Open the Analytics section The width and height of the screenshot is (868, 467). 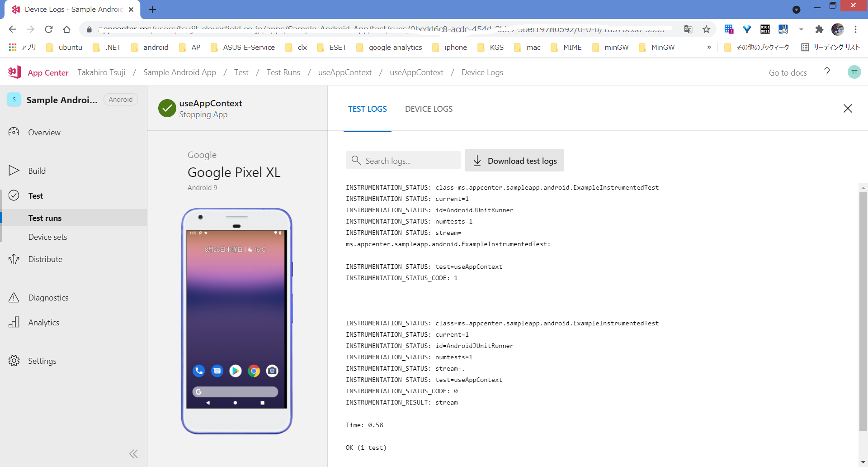(43, 322)
